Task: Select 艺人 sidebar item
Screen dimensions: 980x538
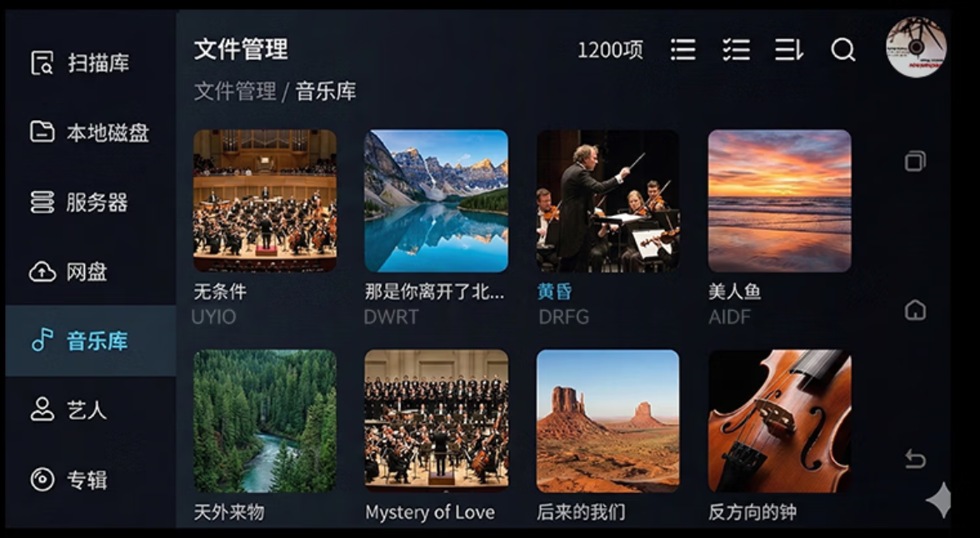Action: tap(91, 410)
